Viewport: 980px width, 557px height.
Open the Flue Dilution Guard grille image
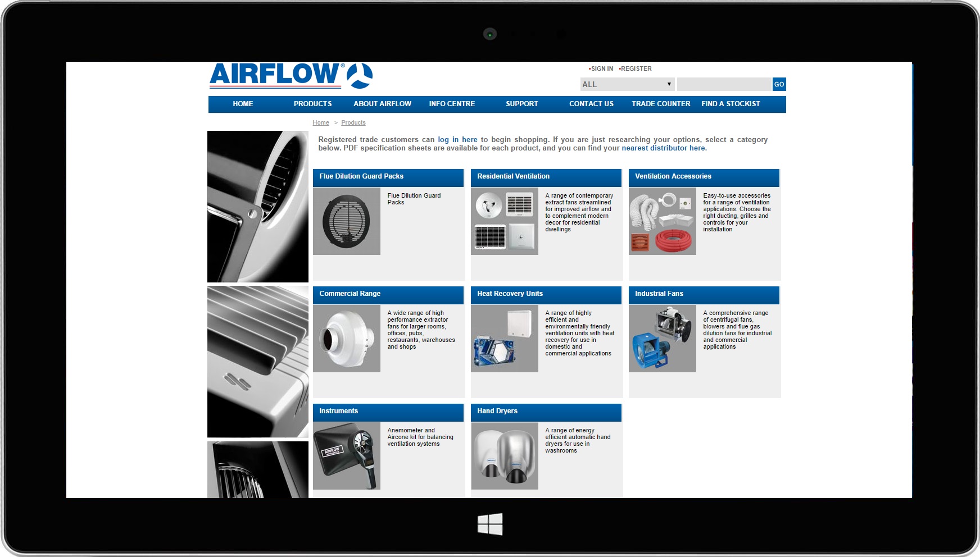click(346, 221)
